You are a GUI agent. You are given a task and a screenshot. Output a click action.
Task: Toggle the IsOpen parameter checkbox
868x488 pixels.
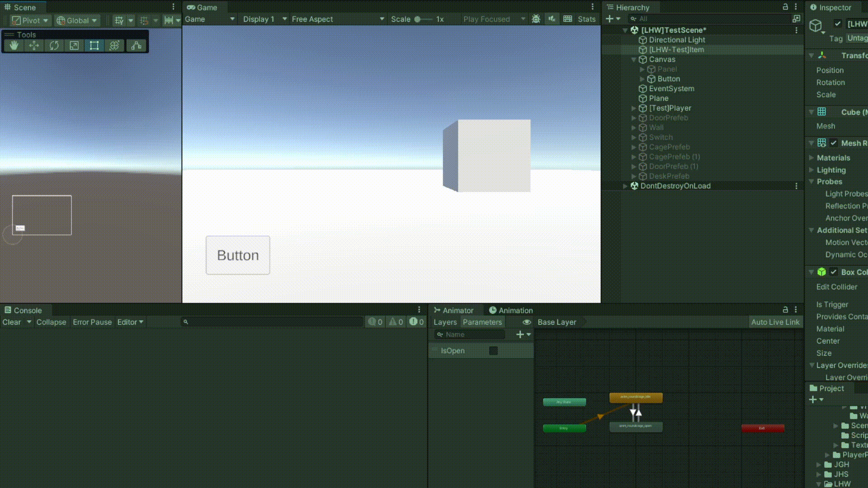point(493,351)
